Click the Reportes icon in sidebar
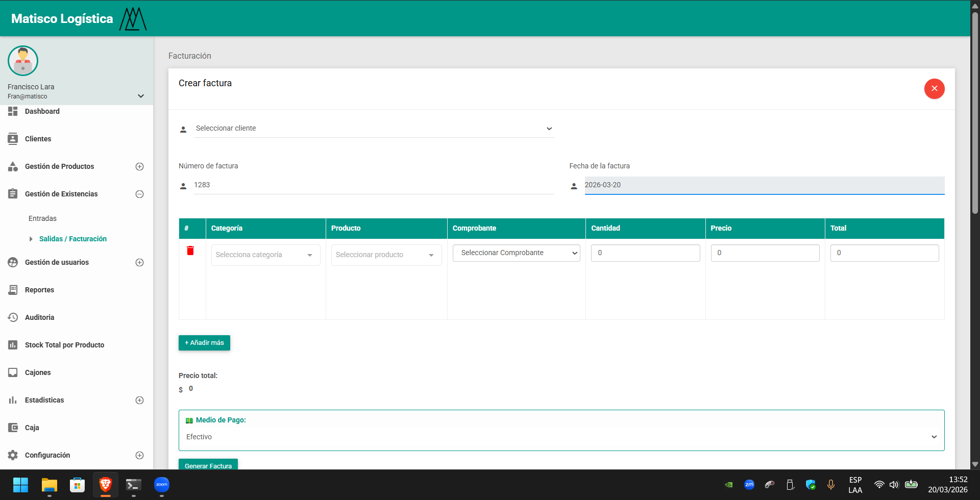This screenshot has height=500, width=980. click(x=13, y=290)
